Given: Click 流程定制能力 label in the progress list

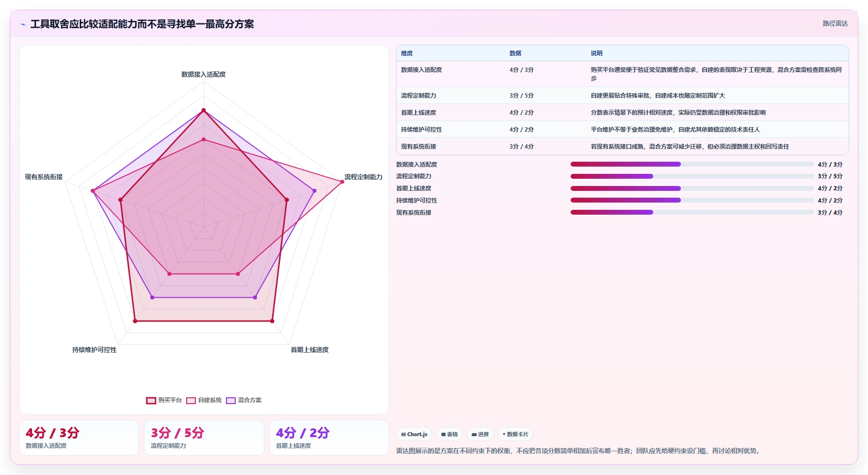Looking at the screenshot, I should point(414,176).
